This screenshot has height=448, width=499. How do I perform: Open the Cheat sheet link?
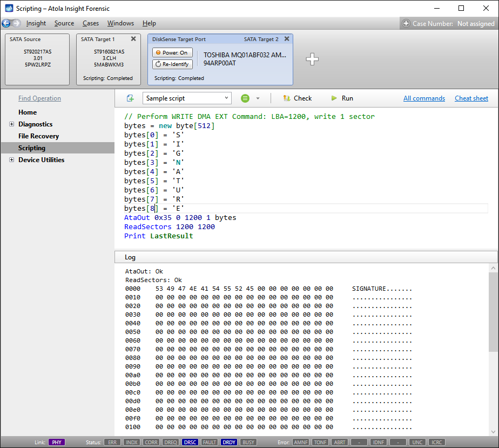pos(471,98)
